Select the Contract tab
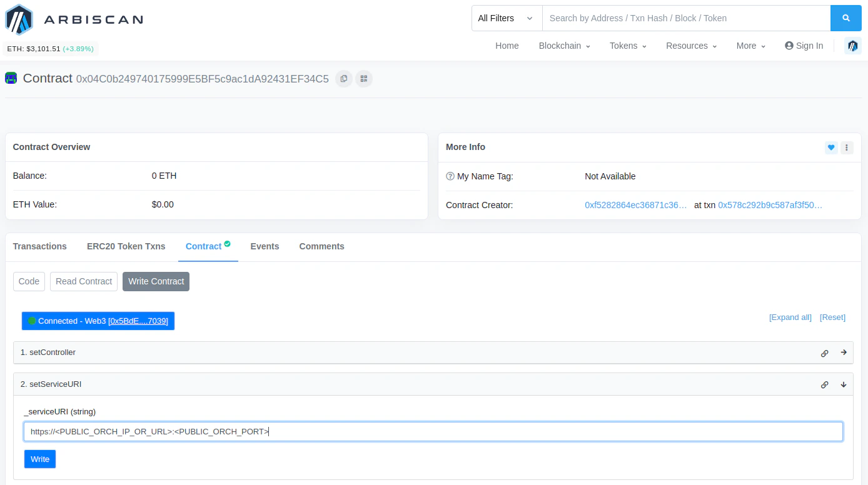Image resolution: width=868 pixels, height=485 pixels. [208, 246]
